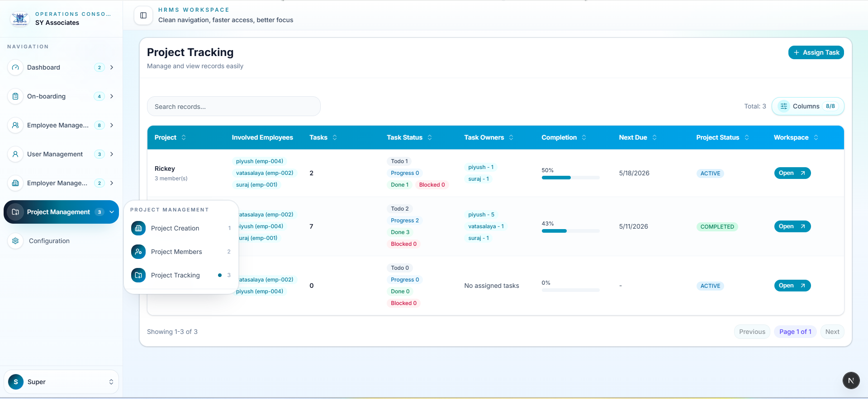This screenshot has height=399, width=868.
Task: Select the Project Members icon
Action: tap(138, 252)
